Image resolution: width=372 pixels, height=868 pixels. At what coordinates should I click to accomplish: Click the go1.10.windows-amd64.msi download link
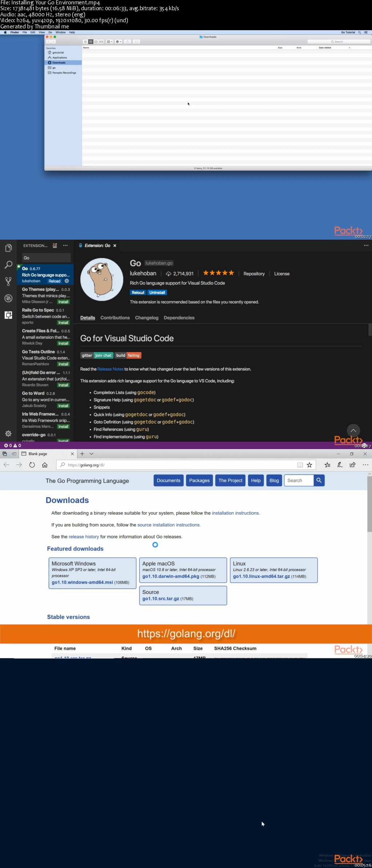coord(82,582)
